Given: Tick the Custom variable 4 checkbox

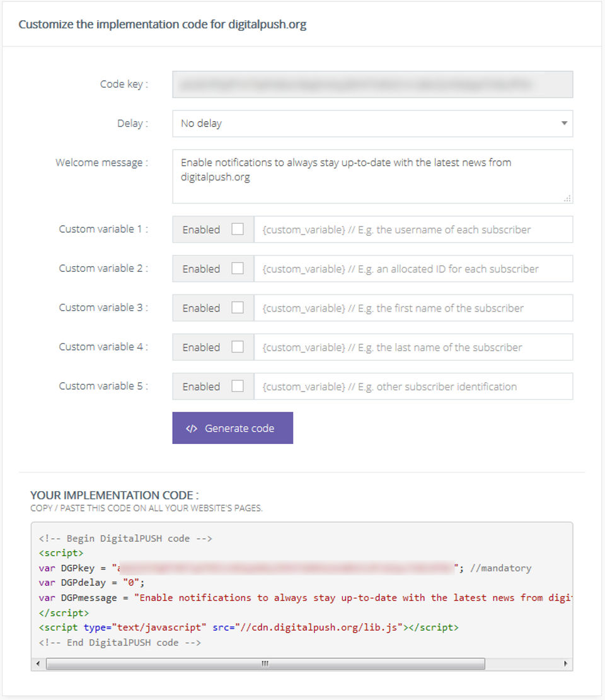Looking at the screenshot, I should click(238, 347).
